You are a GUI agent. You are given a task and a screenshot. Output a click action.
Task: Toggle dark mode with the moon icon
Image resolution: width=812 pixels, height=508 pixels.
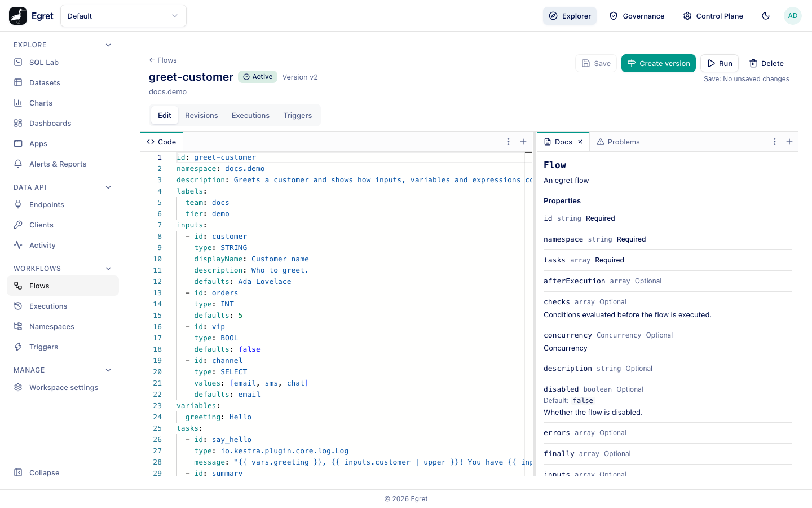pos(766,16)
